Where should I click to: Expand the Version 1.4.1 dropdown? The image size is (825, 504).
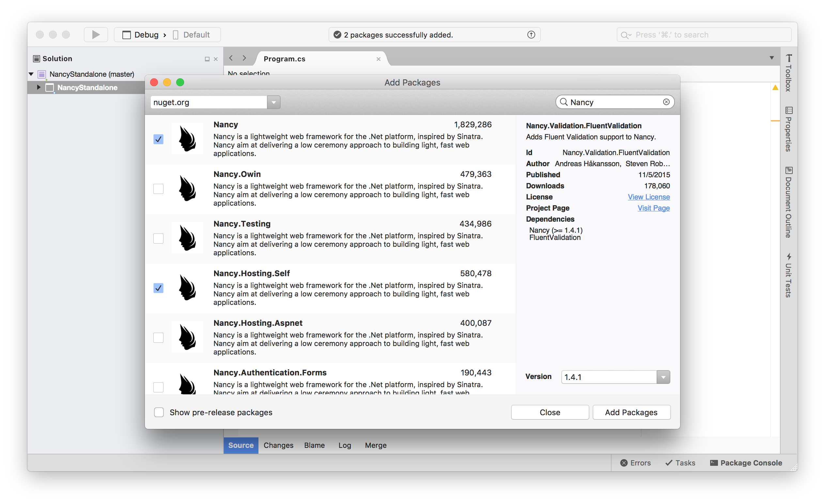pos(665,377)
